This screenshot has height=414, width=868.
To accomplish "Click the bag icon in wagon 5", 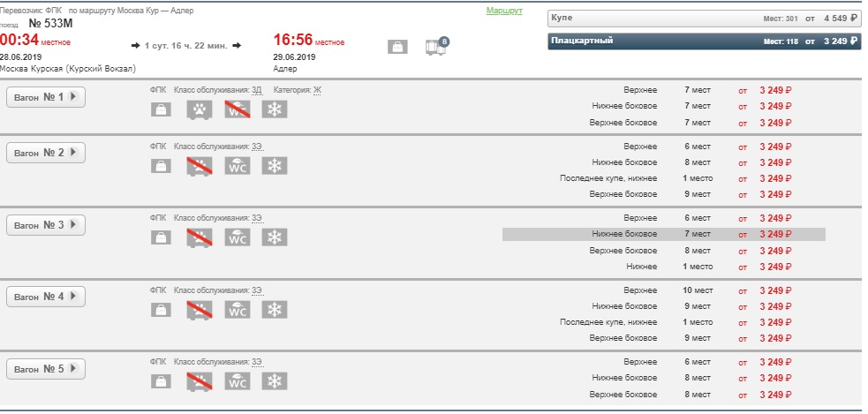I will coord(161,381).
